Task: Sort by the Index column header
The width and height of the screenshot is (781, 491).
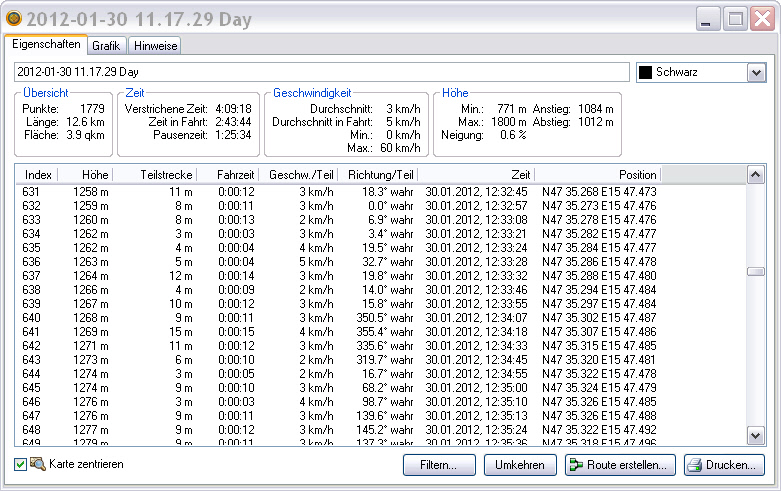Action: pos(39,174)
